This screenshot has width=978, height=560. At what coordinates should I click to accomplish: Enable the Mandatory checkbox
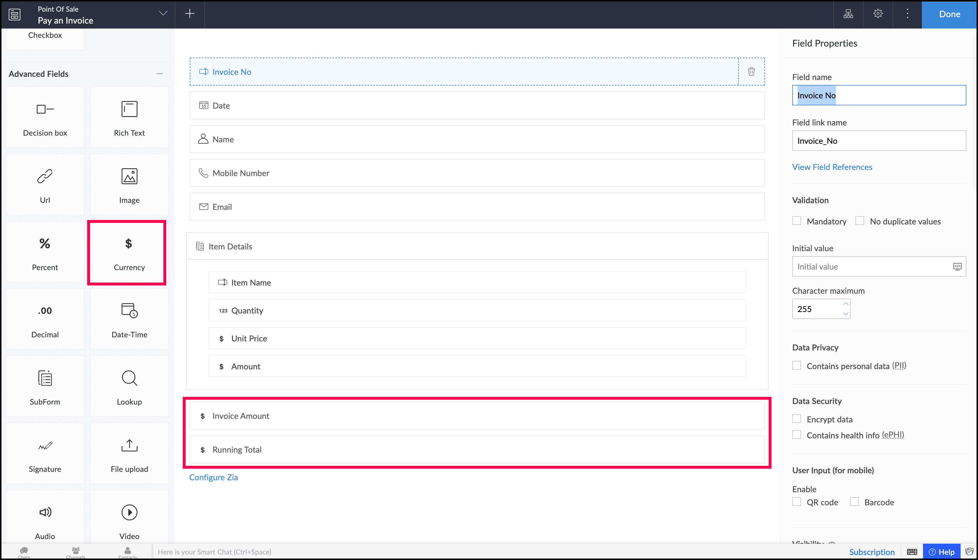(x=797, y=221)
